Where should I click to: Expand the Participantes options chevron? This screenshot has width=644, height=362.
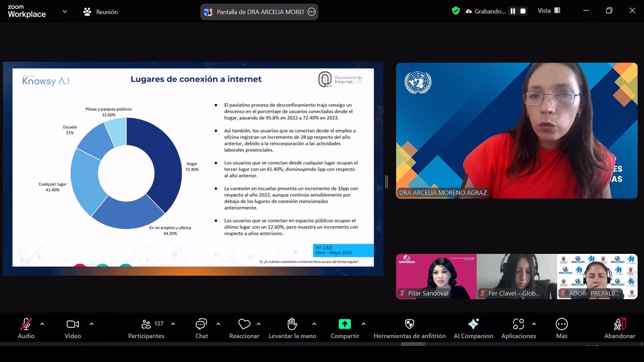coord(173,324)
